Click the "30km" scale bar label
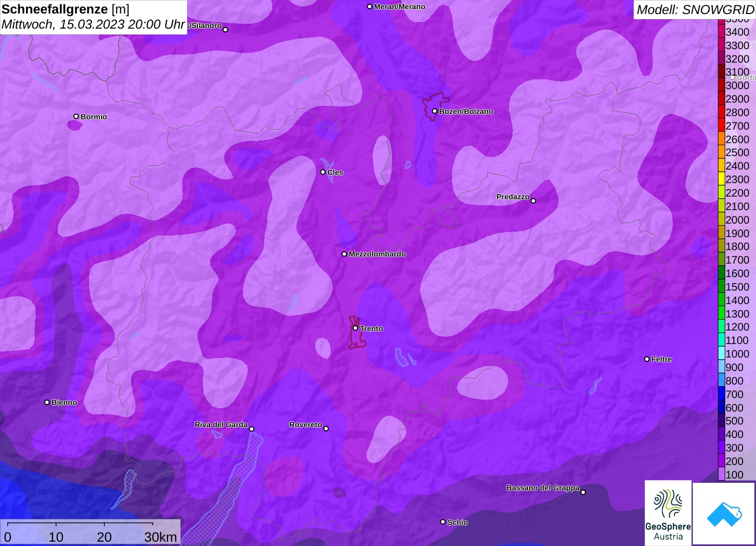The image size is (756, 546). coord(160,537)
